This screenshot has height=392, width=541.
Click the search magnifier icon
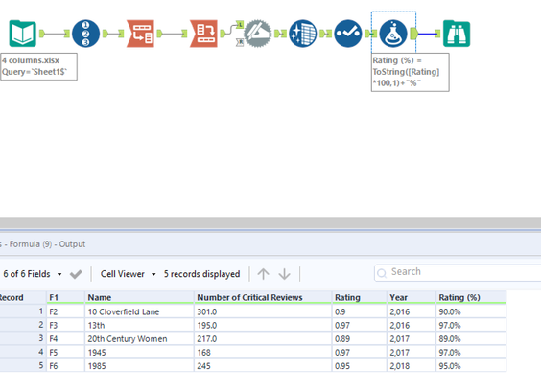(x=382, y=273)
